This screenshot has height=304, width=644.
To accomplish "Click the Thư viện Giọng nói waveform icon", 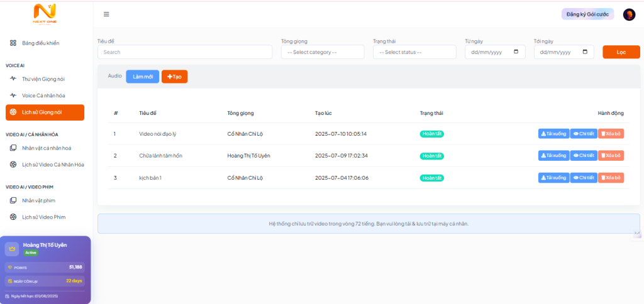I will point(13,79).
